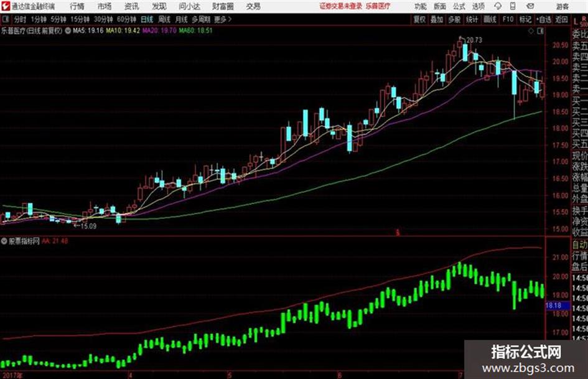The height and width of the screenshot is (379, 588).
Task: Open the 财富圈 menu
Action: (223, 6)
